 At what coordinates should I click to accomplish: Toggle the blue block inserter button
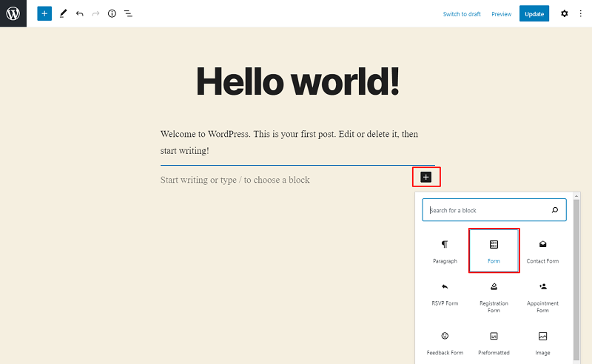coord(44,13)
